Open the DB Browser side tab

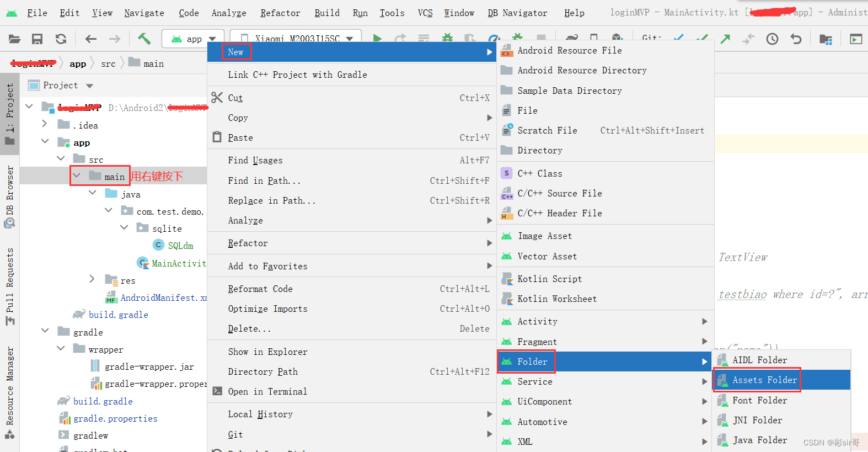pyautogui.click(x=9, y=197)
